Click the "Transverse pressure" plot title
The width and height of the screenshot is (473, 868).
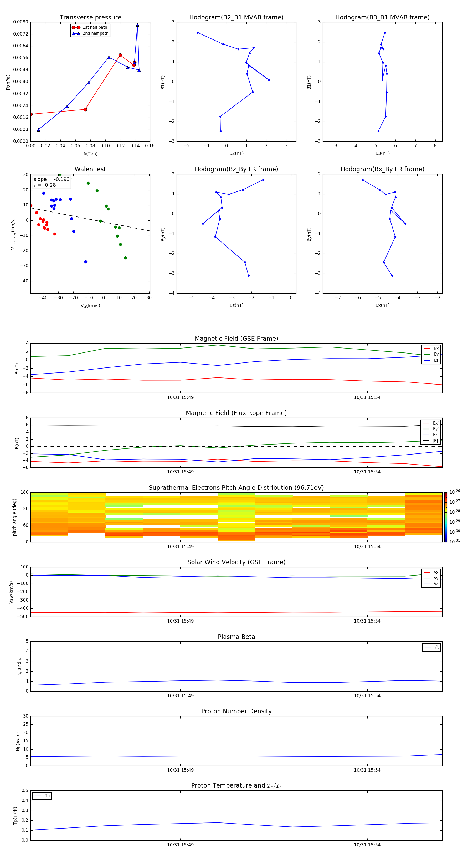[90, 18]
